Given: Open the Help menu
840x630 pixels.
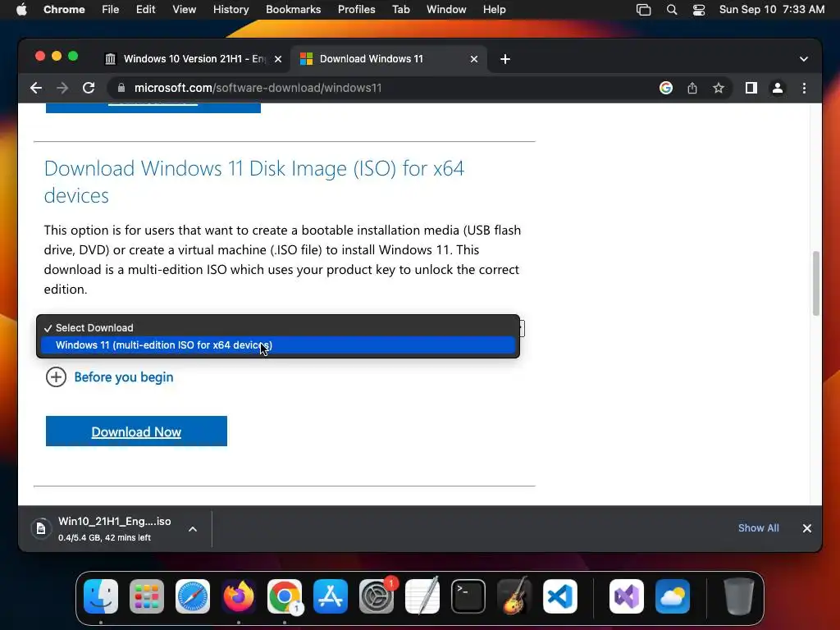Looking at the screenshot, I should [x=494, y=10].
